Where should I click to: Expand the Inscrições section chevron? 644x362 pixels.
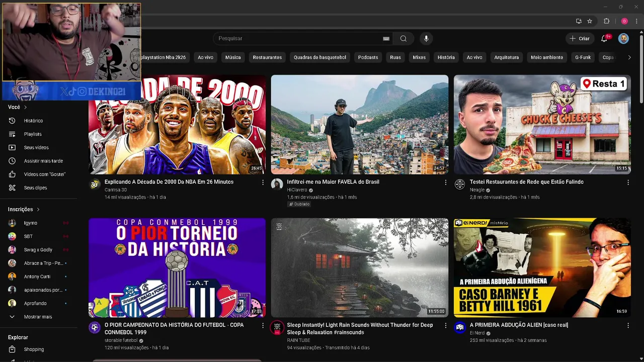[38, 209]
